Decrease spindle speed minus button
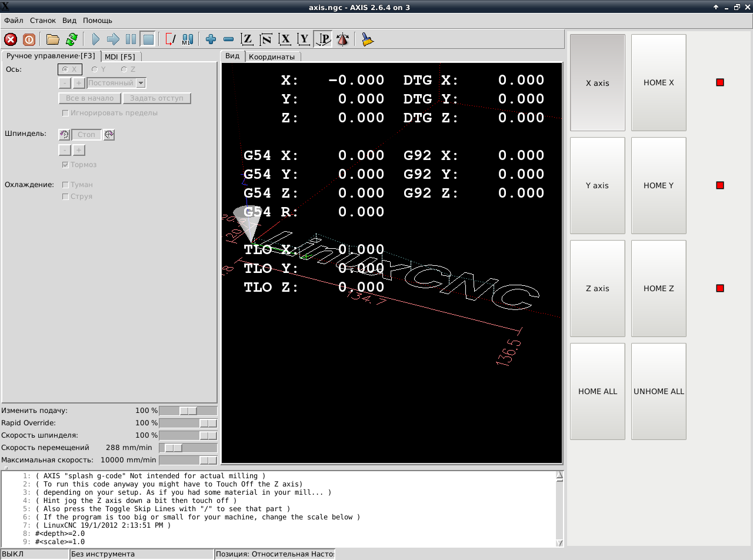This screenshot has height=560, width=753. coord(64,150)
